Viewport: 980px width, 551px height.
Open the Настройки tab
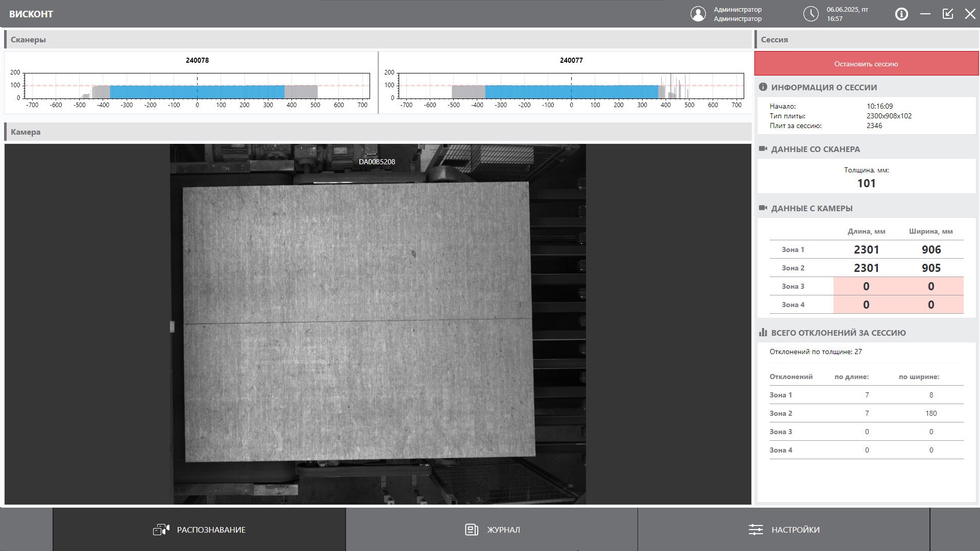784,530
